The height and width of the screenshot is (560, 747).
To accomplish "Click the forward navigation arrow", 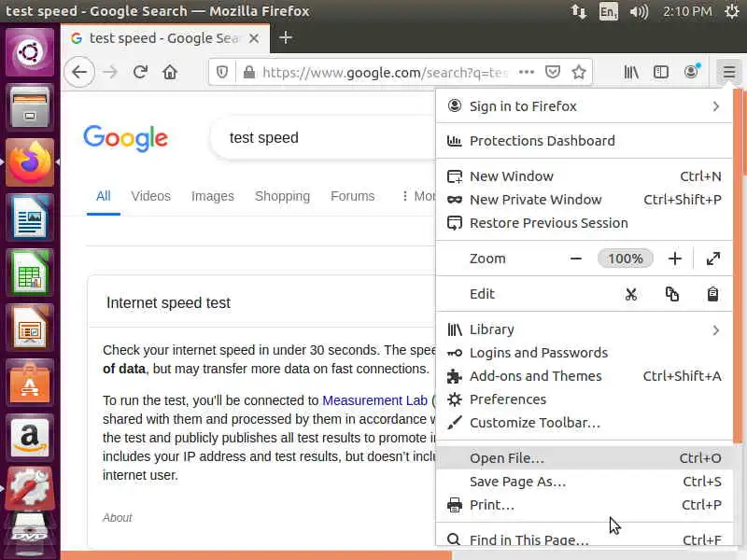I will (x=110, y=73).
